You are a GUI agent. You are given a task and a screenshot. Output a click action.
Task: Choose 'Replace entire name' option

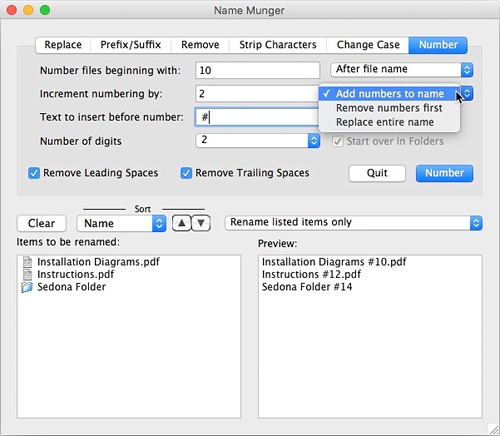pyautogui.click(x=390, y=122)
